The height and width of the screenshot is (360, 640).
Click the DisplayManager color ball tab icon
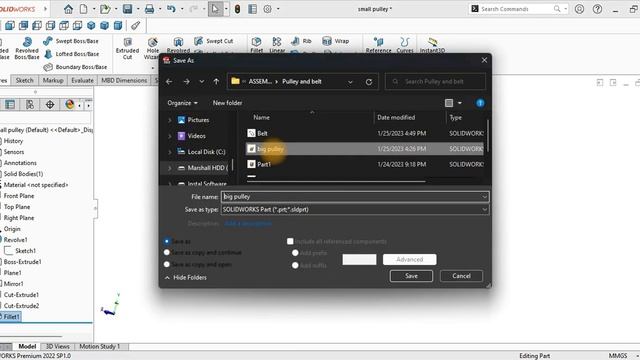(70, 104)
